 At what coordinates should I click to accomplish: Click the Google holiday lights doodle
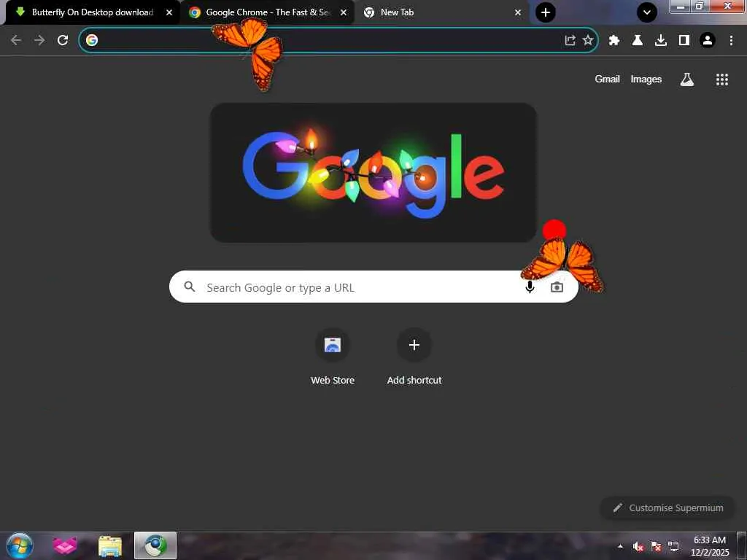tap(373, 172)
